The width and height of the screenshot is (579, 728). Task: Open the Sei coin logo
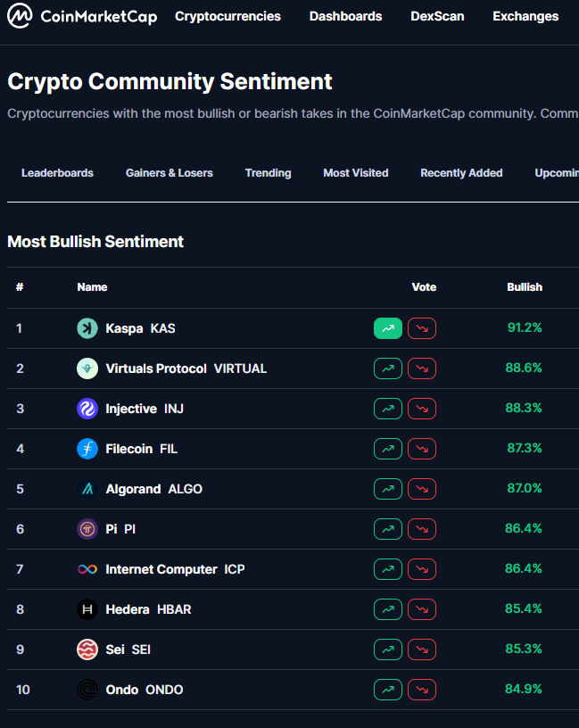coord(87,649)
